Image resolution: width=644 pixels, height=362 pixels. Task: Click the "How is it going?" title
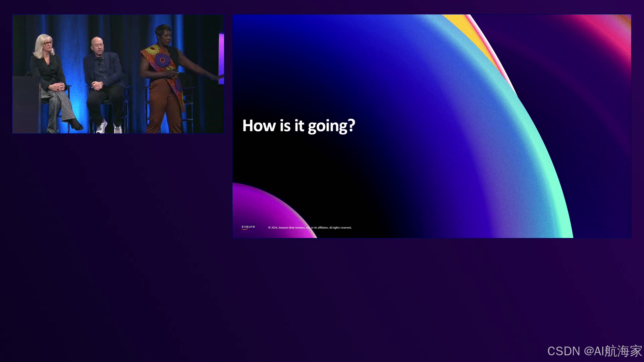299,126
